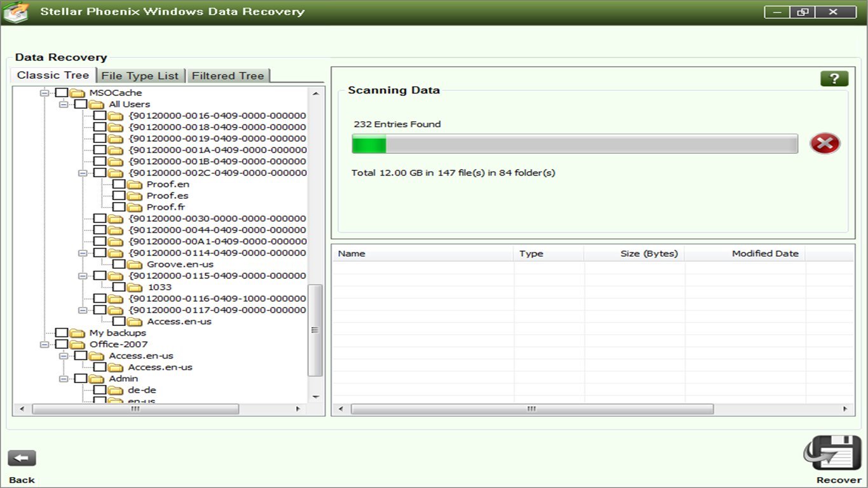Open the help panel via question mark icon
The width and height of the screenshot is (868, 488).
834,78
